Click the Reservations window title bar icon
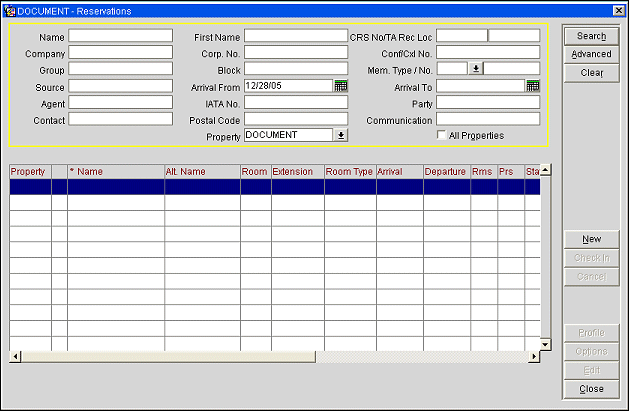This screenshot has width=629, height=411. point(9,9)
